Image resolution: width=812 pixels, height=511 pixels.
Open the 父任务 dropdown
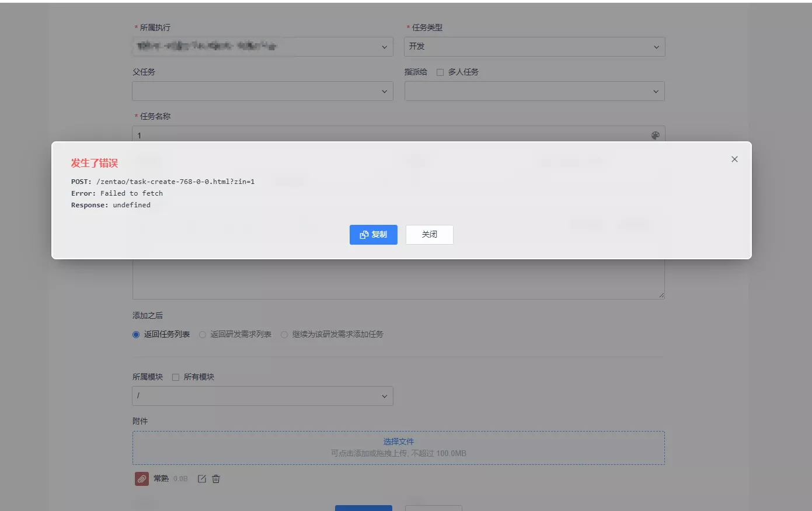[x=263, y=91]
